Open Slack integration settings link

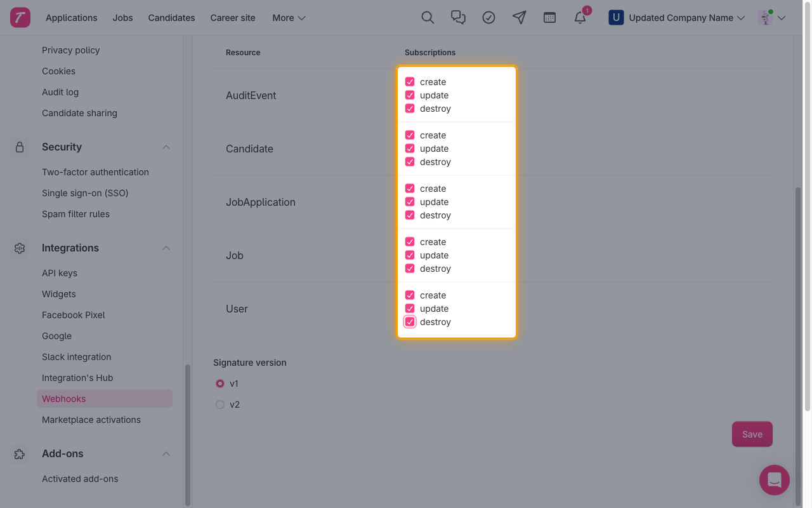[77, 357]
